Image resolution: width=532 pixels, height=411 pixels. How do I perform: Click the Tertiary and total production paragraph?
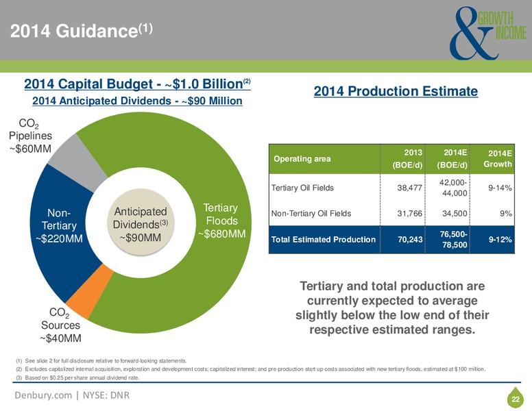click(392, 308)
